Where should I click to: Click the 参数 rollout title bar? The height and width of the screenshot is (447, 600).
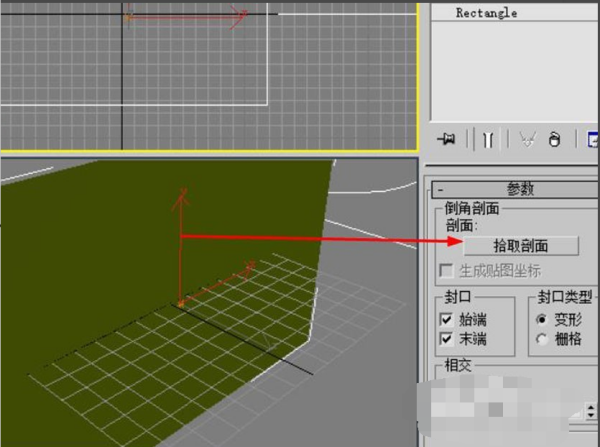pos(520,189)
